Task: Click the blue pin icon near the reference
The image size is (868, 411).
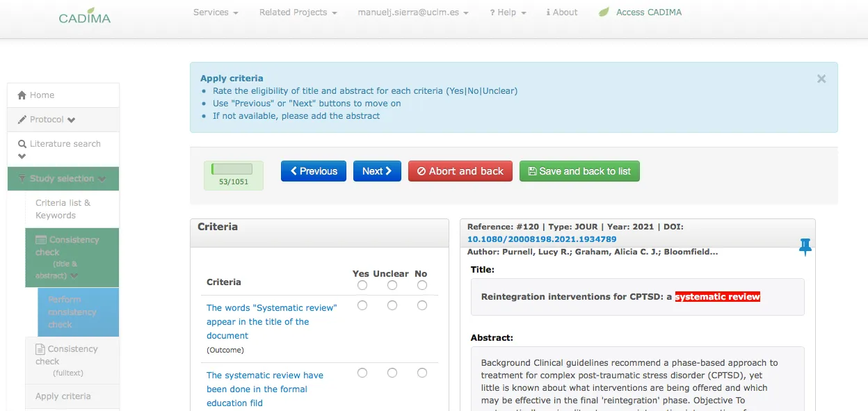Action: (x=805, y=245)
